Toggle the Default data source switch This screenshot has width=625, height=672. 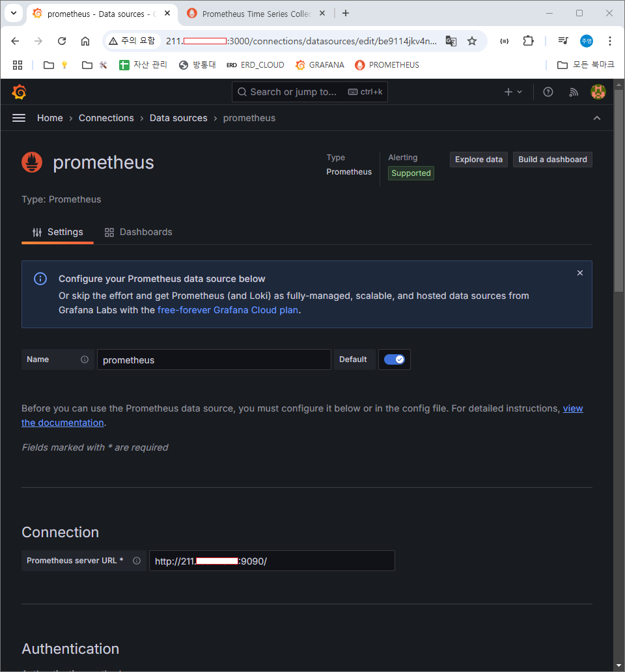394,359
